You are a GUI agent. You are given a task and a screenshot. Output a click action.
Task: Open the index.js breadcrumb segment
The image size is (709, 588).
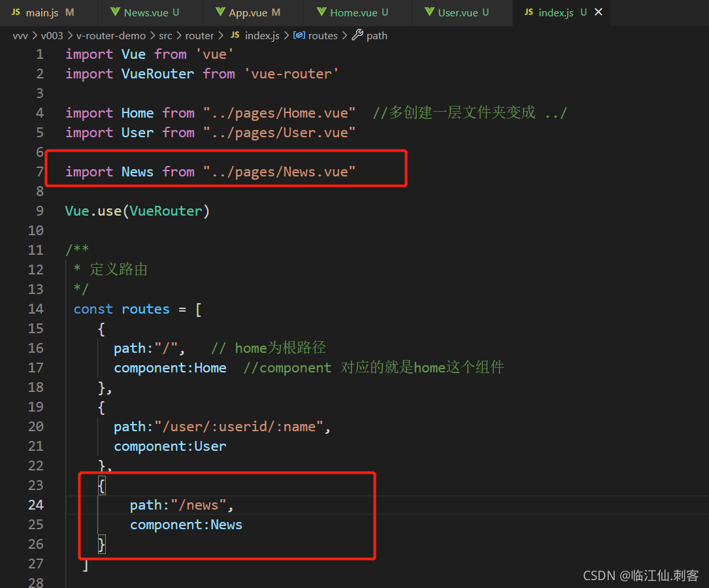pos(262,36)
